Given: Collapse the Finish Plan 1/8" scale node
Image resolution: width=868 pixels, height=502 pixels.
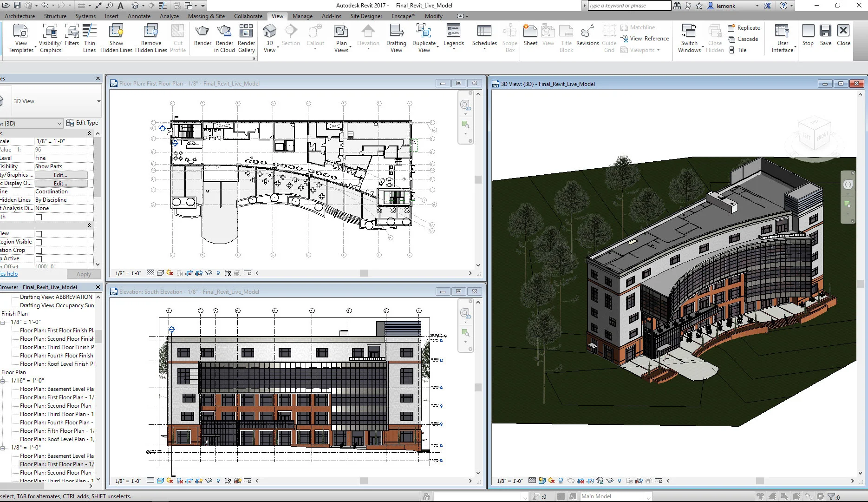Looking at the screenshot, I should [3, 322].
